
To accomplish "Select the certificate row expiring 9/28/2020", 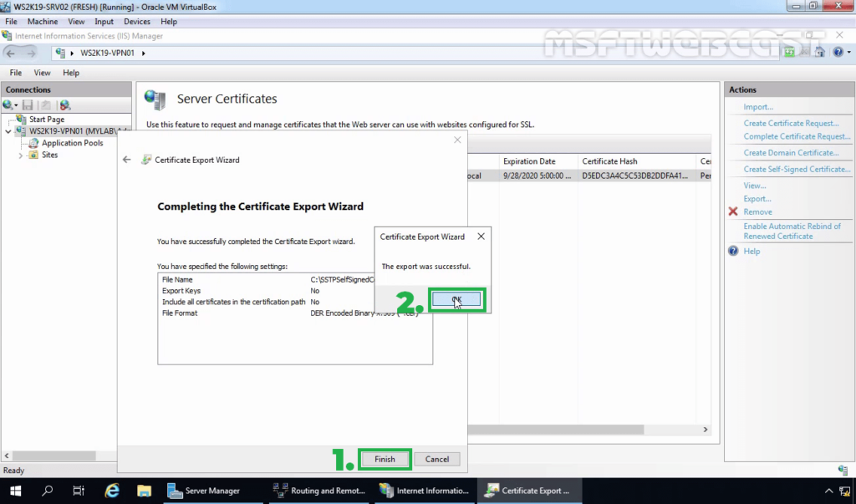I will point(589,176).
